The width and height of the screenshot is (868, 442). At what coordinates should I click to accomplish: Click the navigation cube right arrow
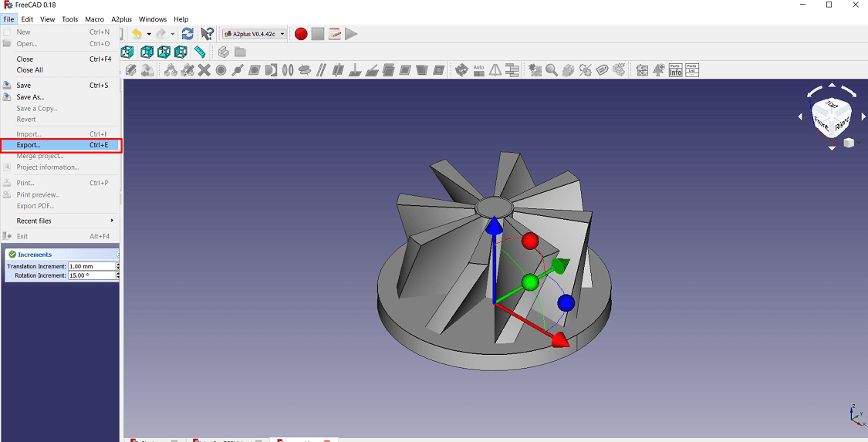coord(863,116)
